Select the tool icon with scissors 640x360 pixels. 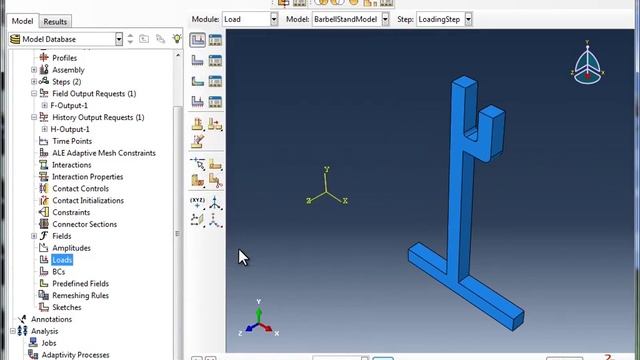[x=215, y=180]
